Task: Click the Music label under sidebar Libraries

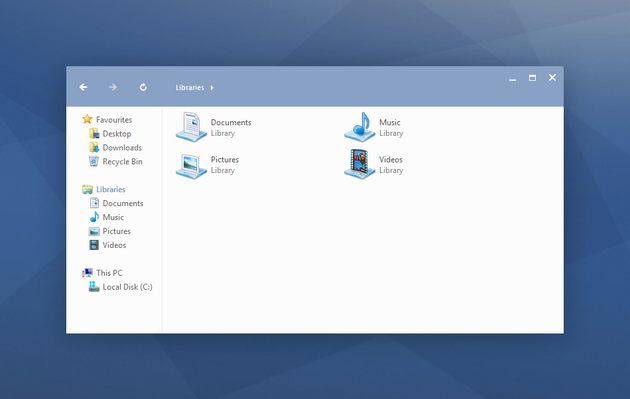Action: coord(113,217)
